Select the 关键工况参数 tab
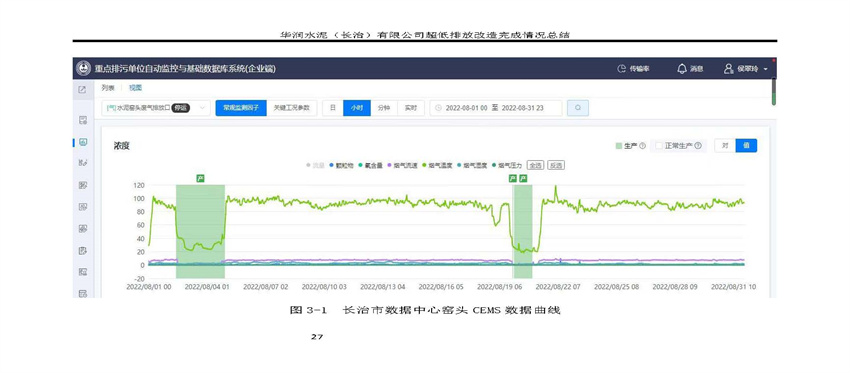 point(292,108)
